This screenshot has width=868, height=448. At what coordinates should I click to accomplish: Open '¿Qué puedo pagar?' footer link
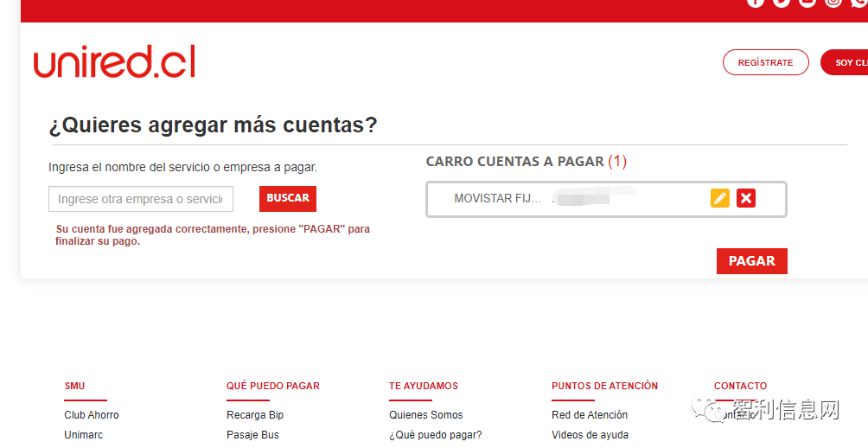pos(436,435)
